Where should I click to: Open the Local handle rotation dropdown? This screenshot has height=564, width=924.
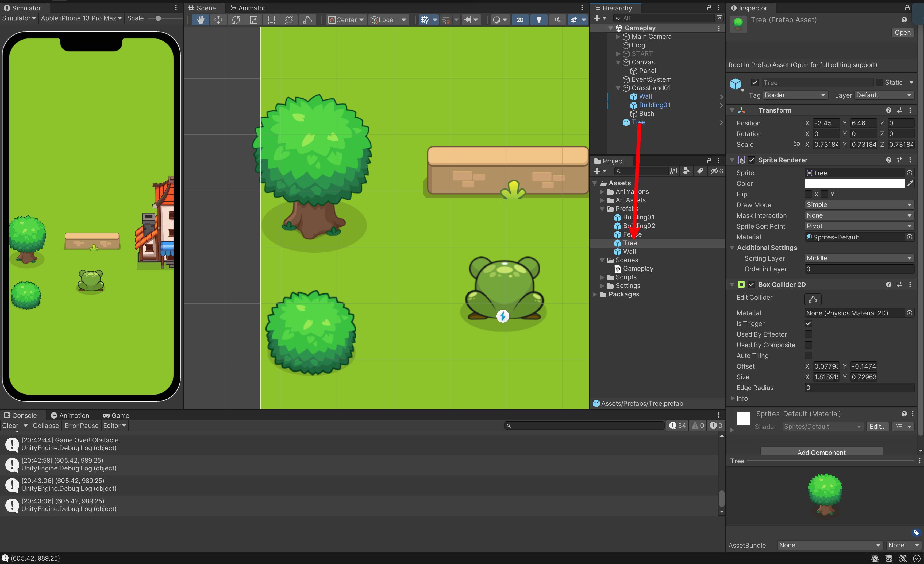click(388, 20)
